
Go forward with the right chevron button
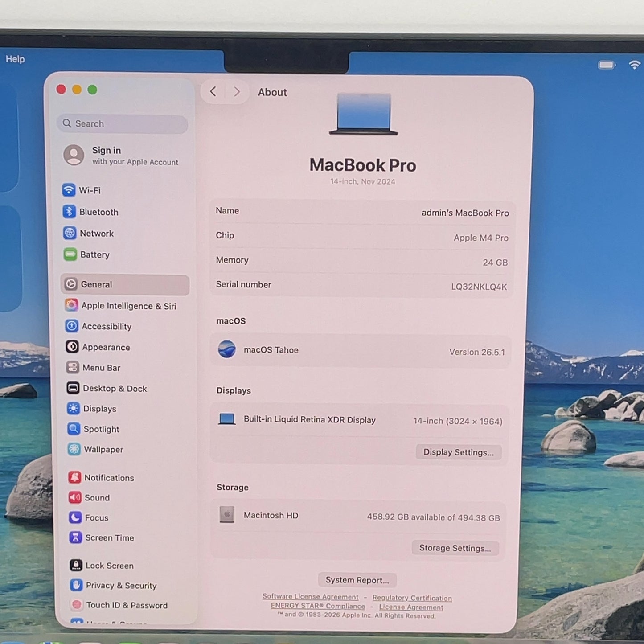point(237,92)
